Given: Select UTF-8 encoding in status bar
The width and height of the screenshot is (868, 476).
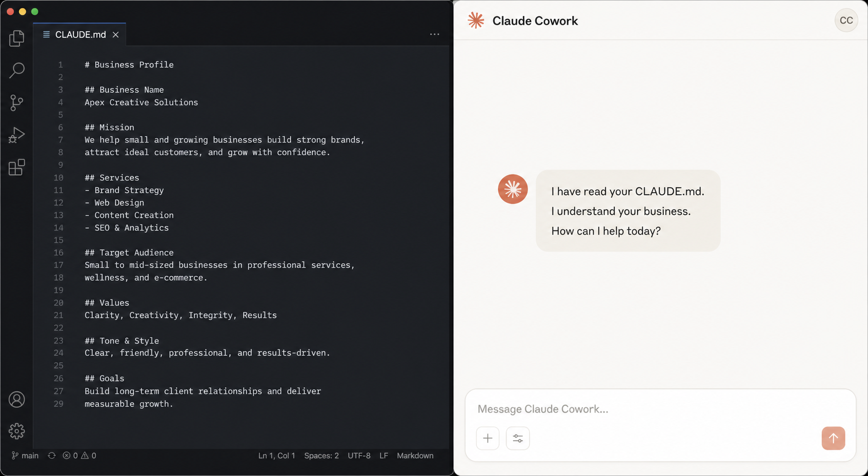Looking at the screenshot, I should (x=359, y=456).
